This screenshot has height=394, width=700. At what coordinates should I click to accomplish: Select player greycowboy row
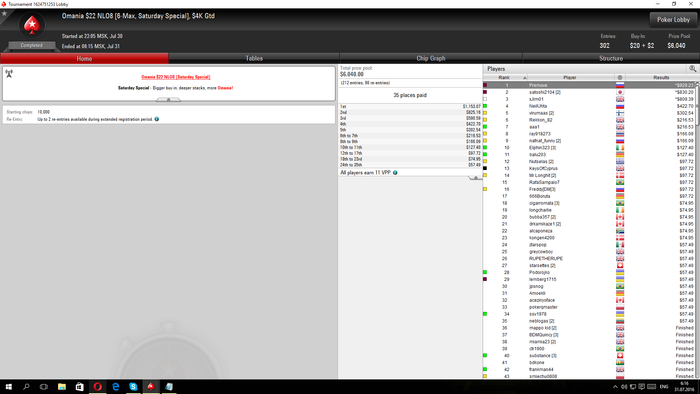click(589, 251)
